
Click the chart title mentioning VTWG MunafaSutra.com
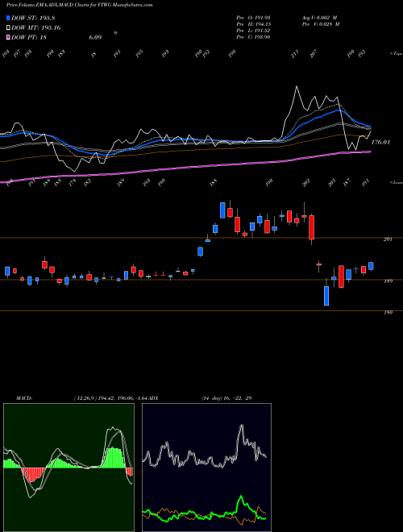point(79,5)
